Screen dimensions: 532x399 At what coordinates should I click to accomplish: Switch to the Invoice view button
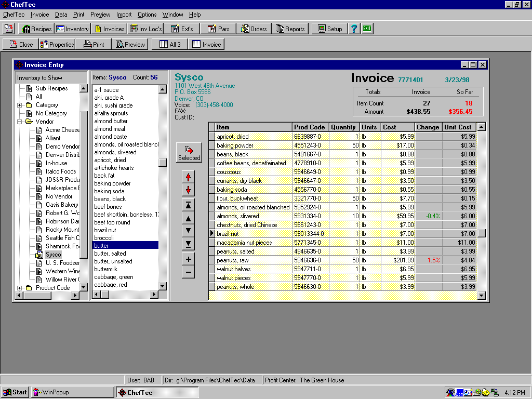pyautogui.click(x=206, y=45)
